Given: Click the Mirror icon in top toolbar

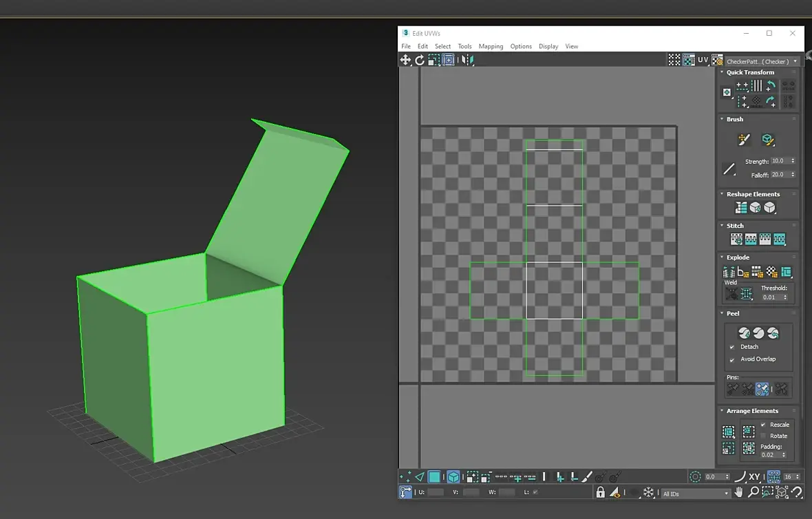Looking at the screenshot, I should click(x=468, y=60).
